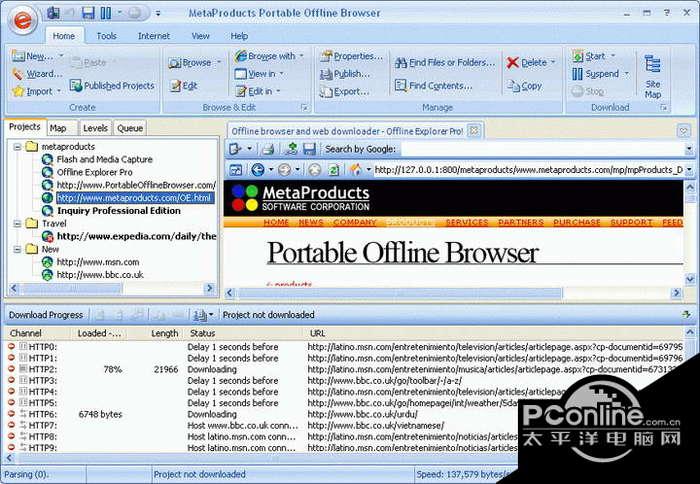Image resolution: width=700 pixels, height=484 pixels.
Task: Open Published Projects
Action: tap(112, 86)
